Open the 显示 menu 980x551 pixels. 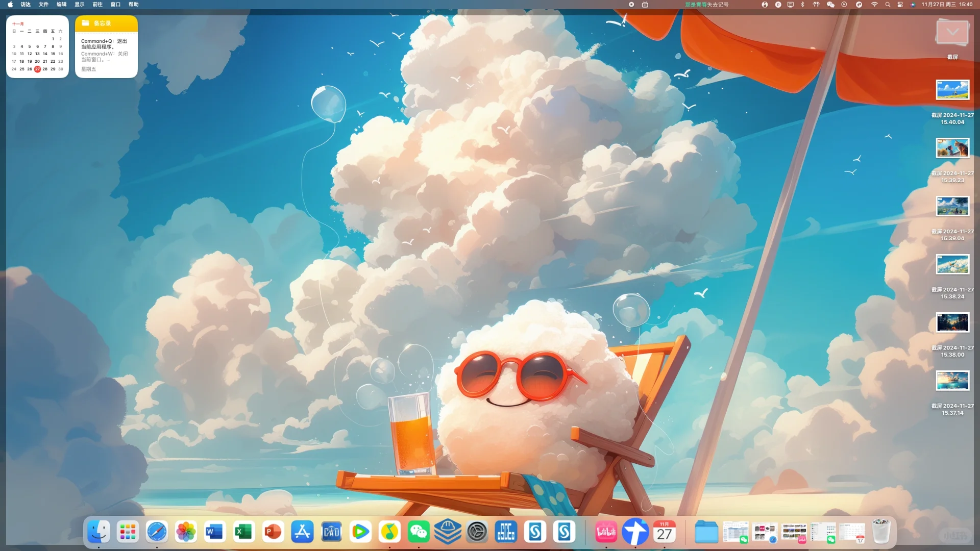[80, 5]
